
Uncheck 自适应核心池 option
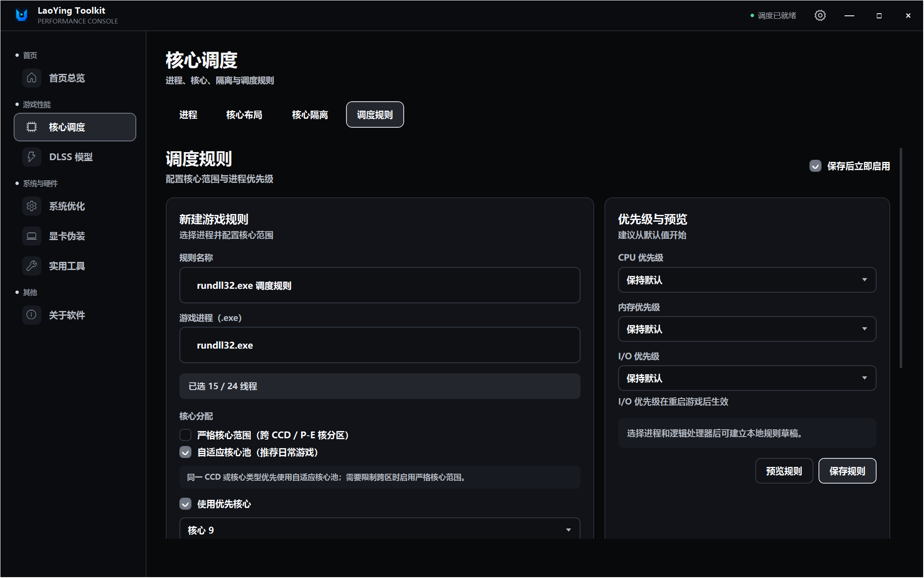(x=185, y=452)
